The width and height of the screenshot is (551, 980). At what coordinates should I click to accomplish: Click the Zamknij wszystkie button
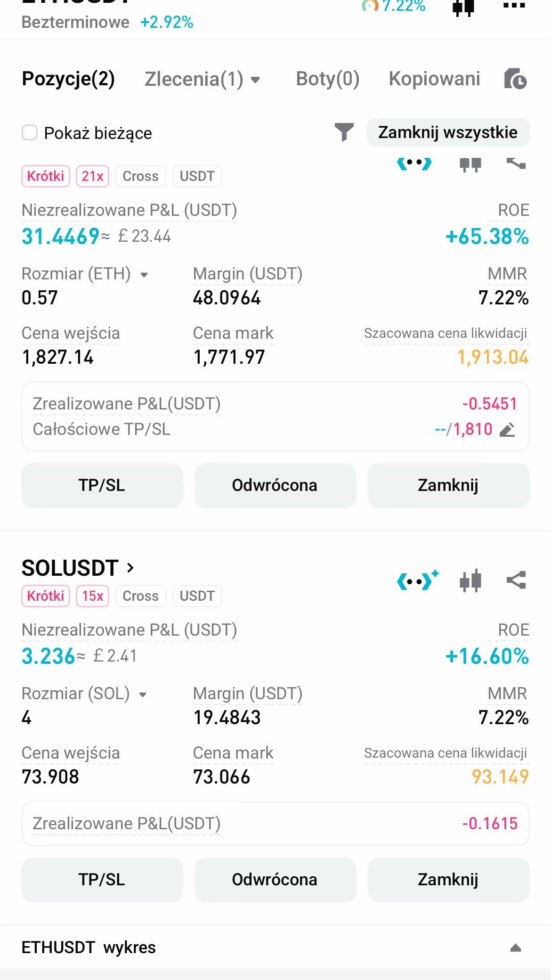pyautogui.click(x=448, y=132)
